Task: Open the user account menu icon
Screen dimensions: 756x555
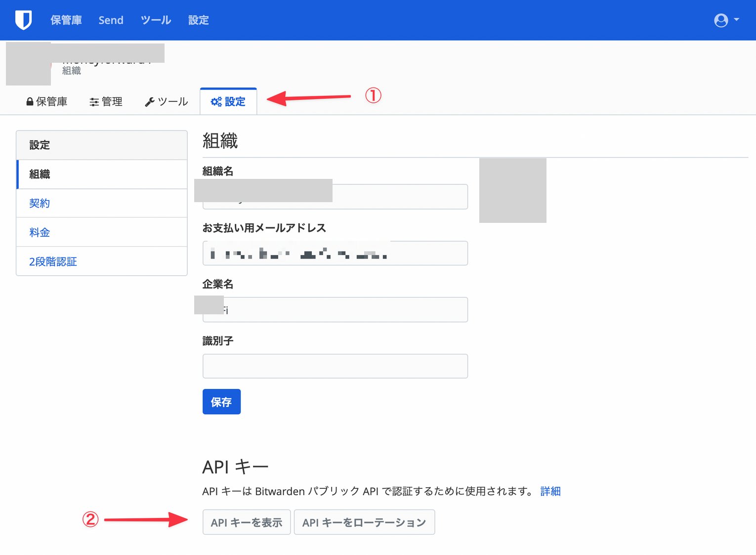Action: click(x=721, y=20)
